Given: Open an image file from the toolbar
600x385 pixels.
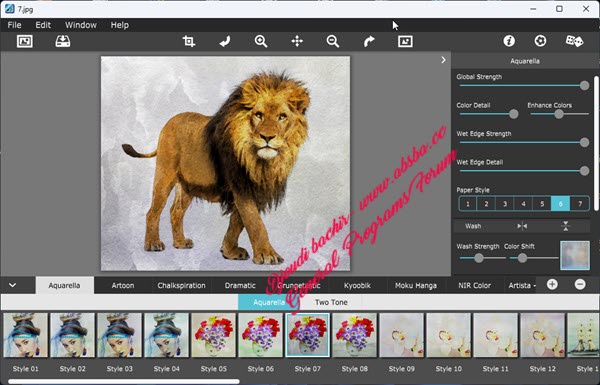Looking at the screenshot, I should point(25,41).
